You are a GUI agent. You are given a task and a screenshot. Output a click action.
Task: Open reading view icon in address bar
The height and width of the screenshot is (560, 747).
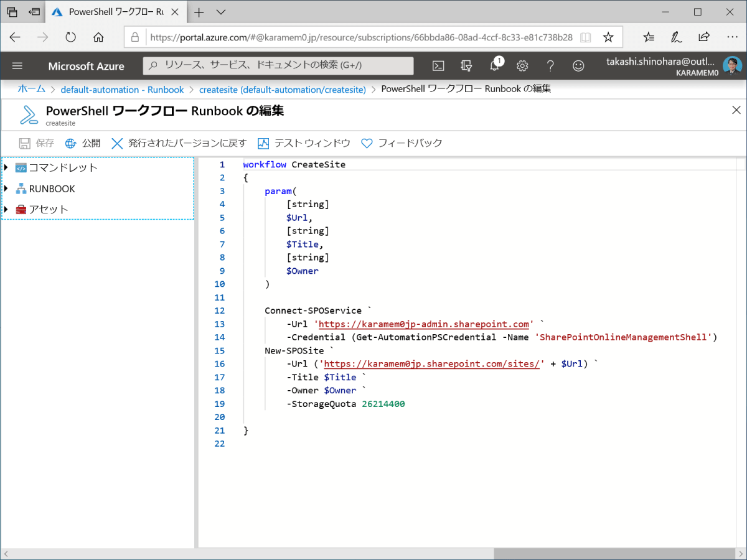585,37
